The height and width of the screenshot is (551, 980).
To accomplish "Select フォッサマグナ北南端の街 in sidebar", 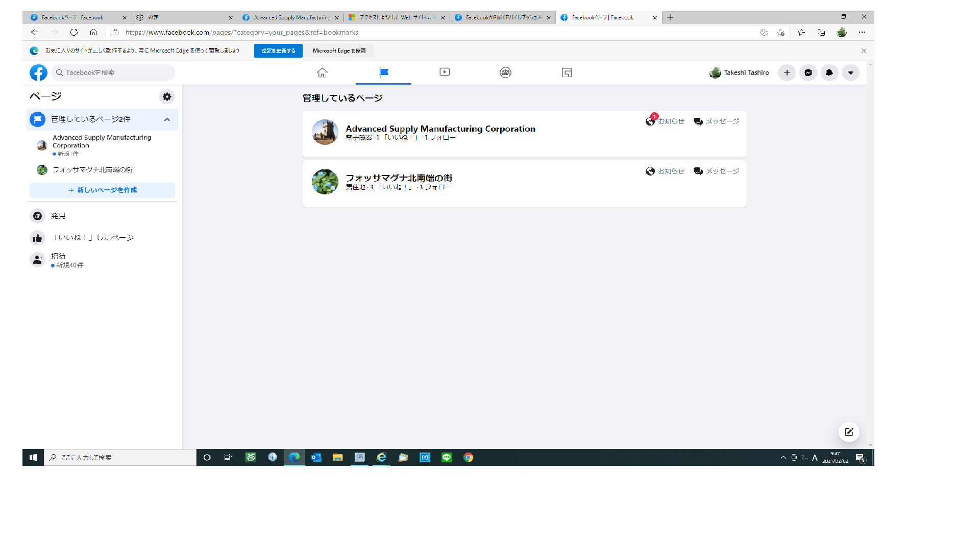I will [102, 170].
